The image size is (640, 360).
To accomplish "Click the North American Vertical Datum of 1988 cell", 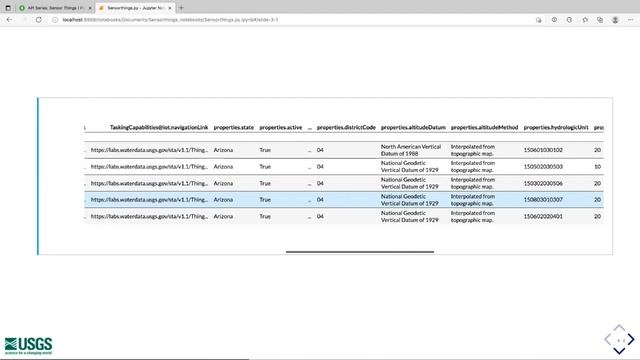I will (x=411, y=150).
